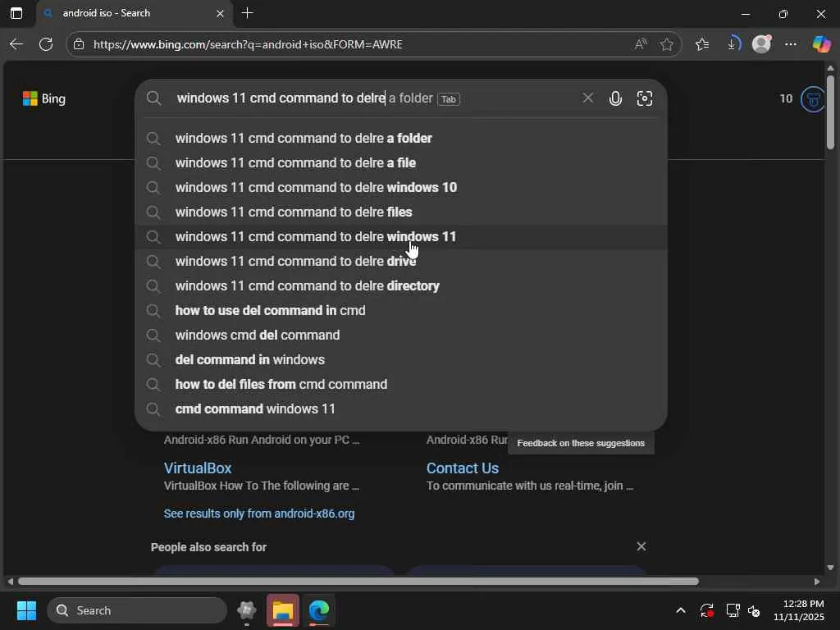840x630 pixels.
Task: Open Read aloud from the address bar
Action: point(640,44)
